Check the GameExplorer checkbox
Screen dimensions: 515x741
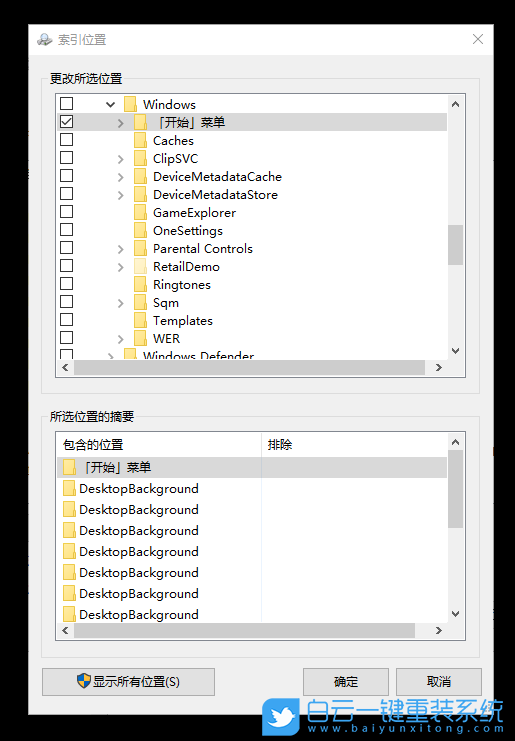tap(67, 211)
